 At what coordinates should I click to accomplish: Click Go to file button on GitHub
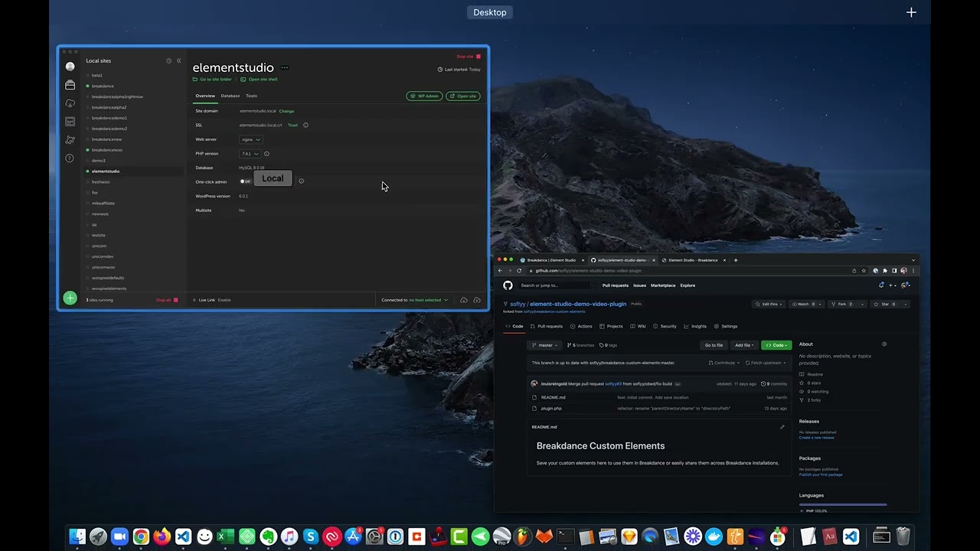click(714, 345)
